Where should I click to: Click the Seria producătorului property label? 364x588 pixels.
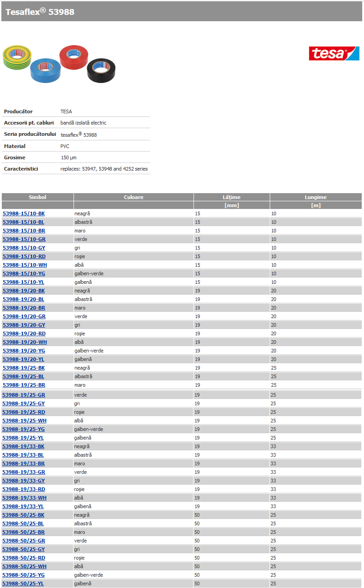(x=30, y=134)
